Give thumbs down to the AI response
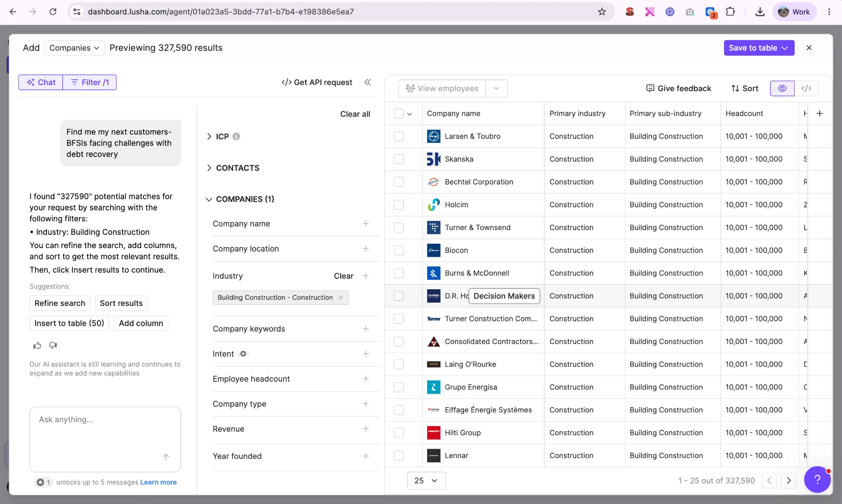Viewport: 842px width, 504px height. [53, 346]
